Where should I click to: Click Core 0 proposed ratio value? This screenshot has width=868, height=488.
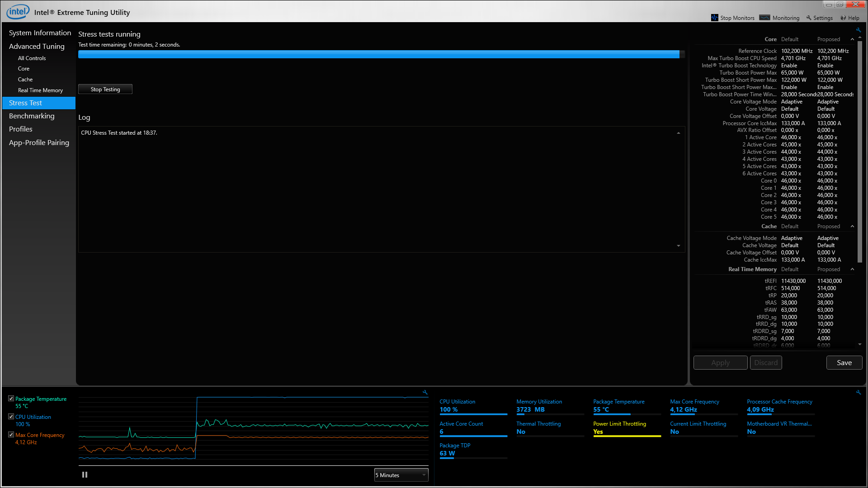coord(827,181)
